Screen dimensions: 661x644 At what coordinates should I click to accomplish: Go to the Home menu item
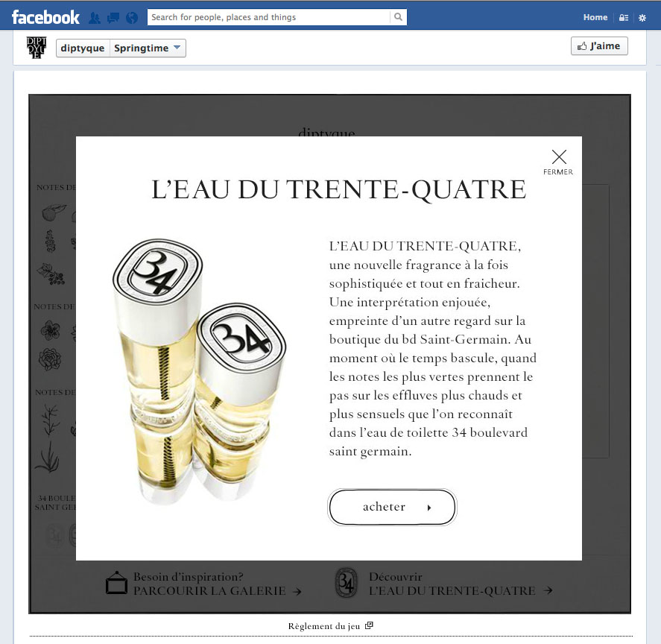[595, 17]
